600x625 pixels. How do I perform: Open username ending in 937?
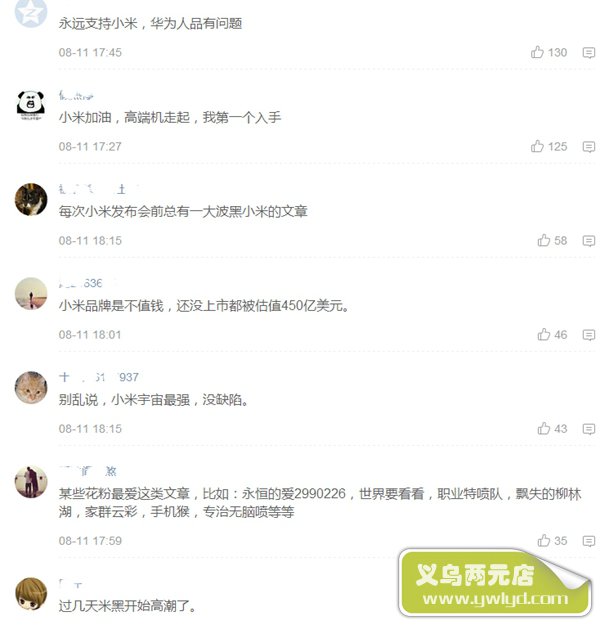(99, 377)
